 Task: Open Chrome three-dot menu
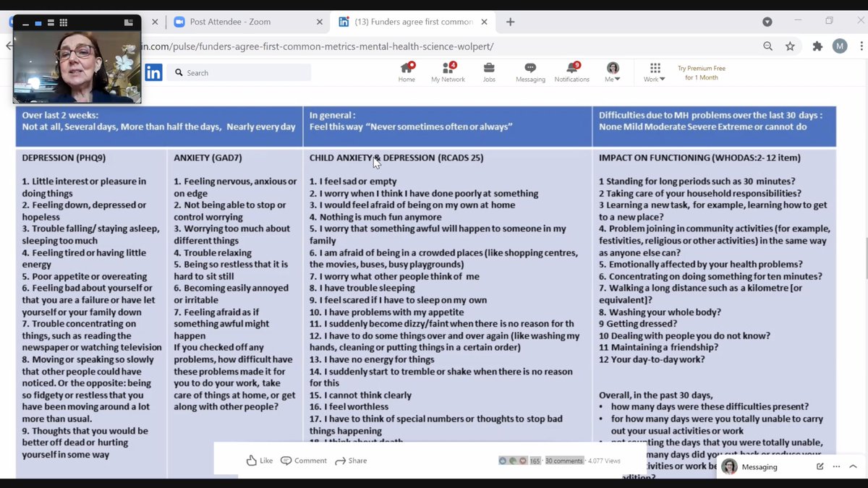pyautogui.click(x=861, y=46)
